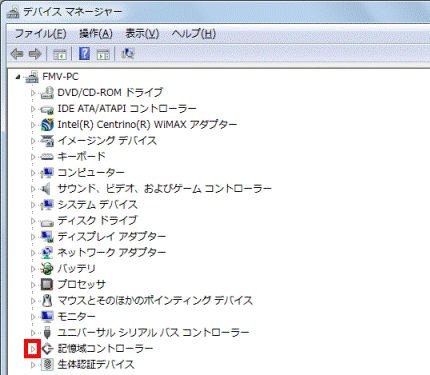430x375 pixels.
Task: Click the processor chip icon
Action: [x=47, y=285]
